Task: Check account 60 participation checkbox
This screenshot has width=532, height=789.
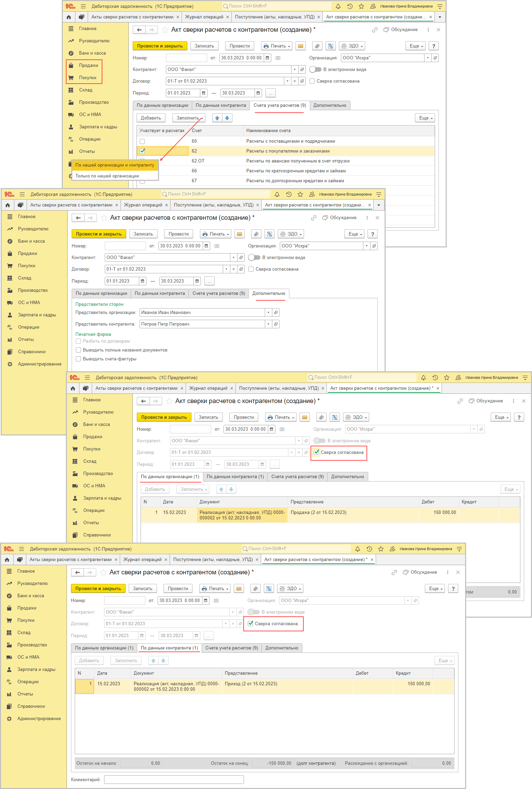Action: click(142, 141)
